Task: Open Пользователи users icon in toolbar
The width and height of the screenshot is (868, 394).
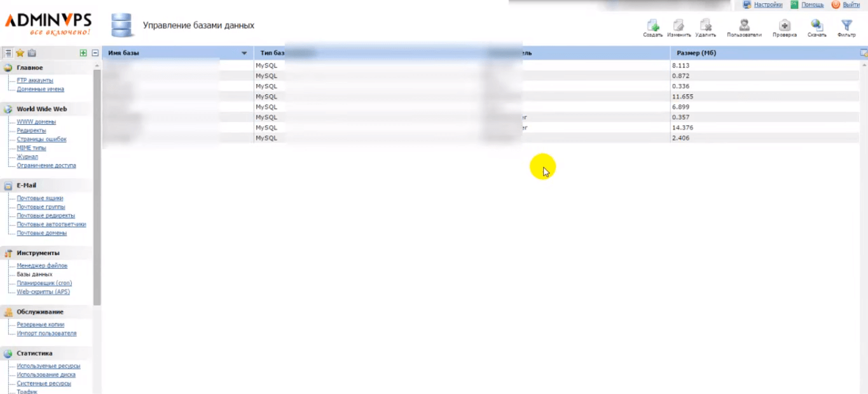Action: pos(743,26)
